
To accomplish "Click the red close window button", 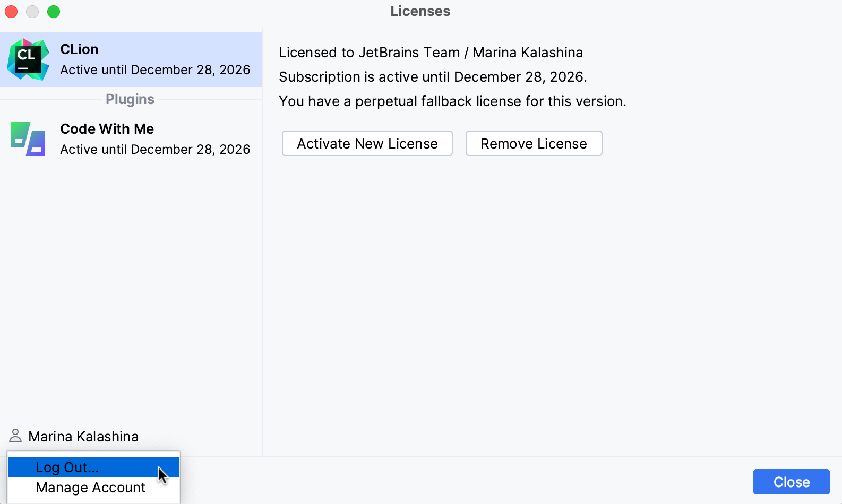I will pos(11,12).
